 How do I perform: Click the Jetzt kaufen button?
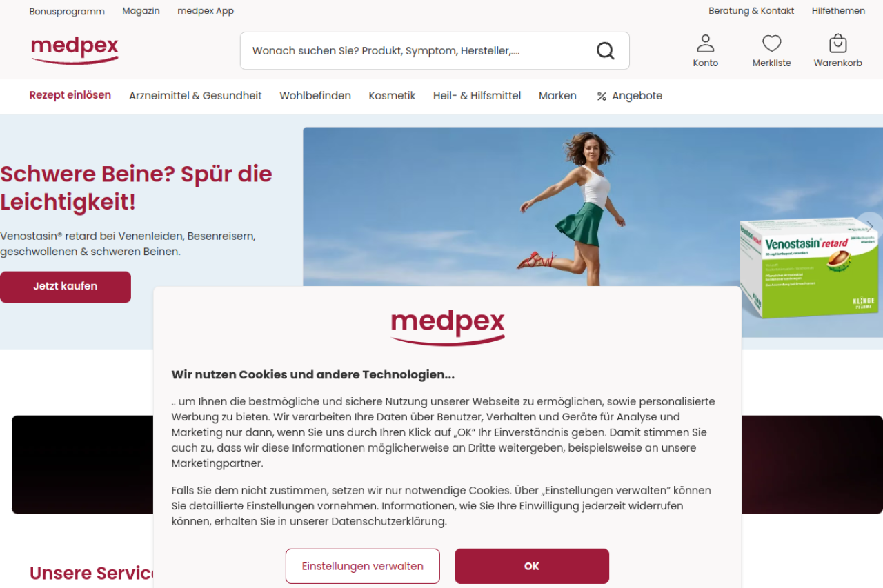click(66, 287)
